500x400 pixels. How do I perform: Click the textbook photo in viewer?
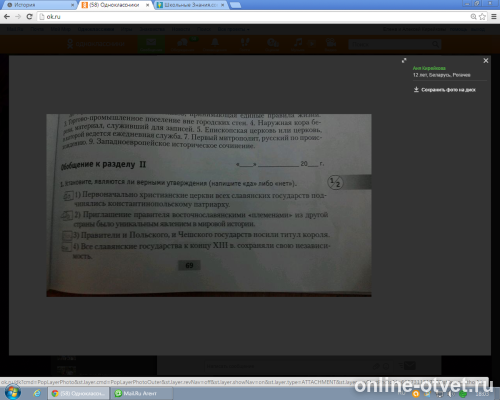(x=209, y=205)
